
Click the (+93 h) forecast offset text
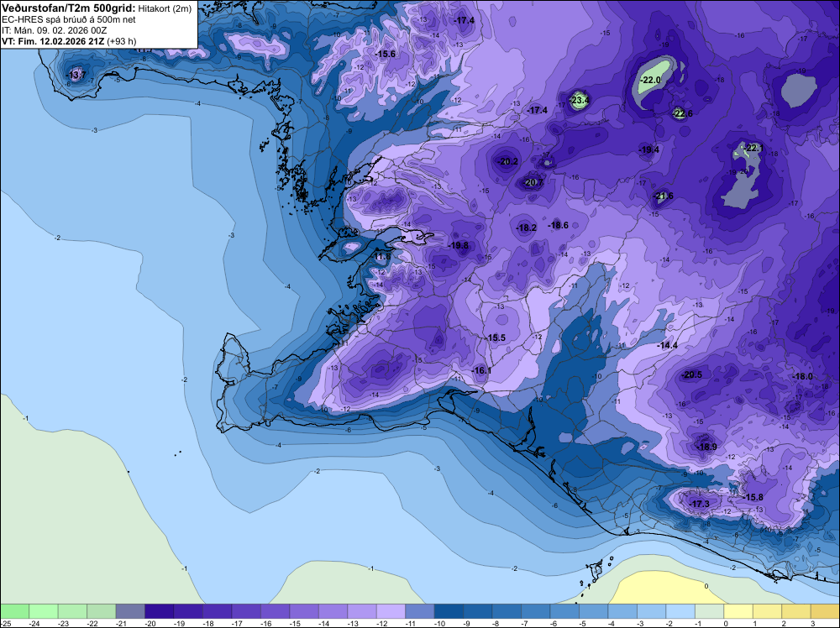[x=122, y=41]
